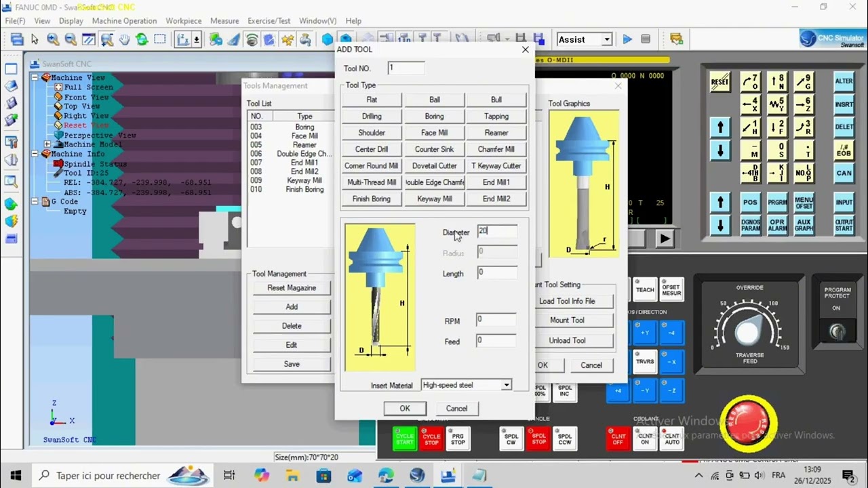Image resolution: width=868 pixels, height=488 pixels.
Task: Toggle the PRG STOP button
Action: [x=458, y=439]
